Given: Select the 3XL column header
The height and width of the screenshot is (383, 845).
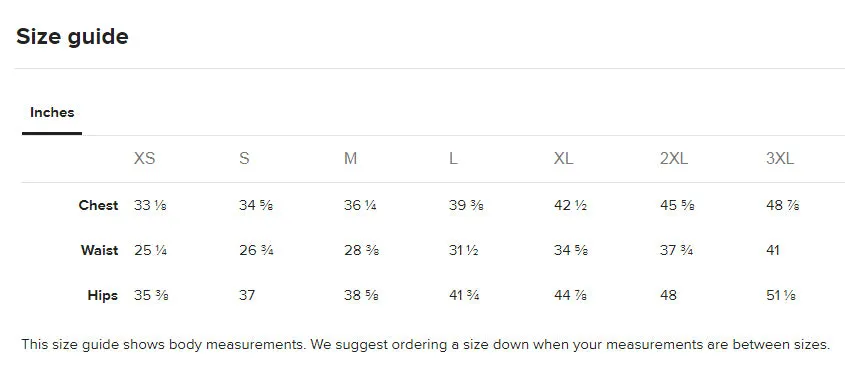Looking at the screenshot, I should [780, 159].
